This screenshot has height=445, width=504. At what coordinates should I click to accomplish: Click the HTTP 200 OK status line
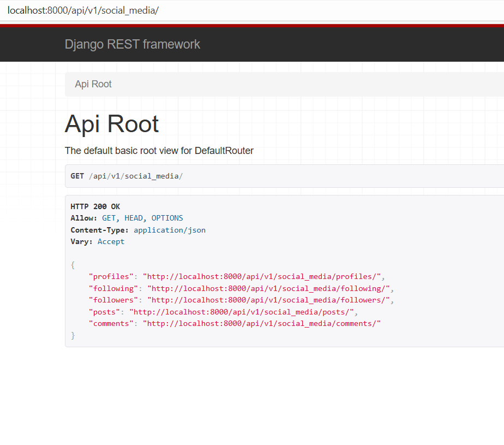pyautogui.click(x=95, y=206)
